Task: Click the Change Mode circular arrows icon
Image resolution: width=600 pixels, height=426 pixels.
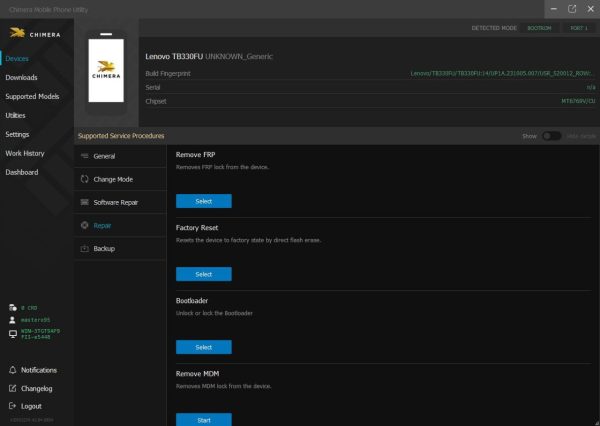Action: pos(85,179)
